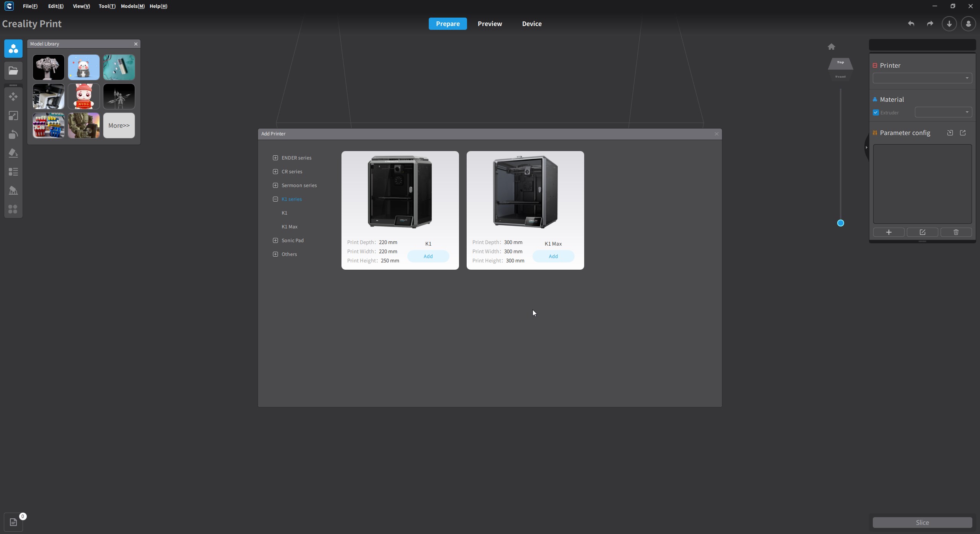980x534 pixels.
Task: Open the Material extruder dropdown
Action: point(943,112)
